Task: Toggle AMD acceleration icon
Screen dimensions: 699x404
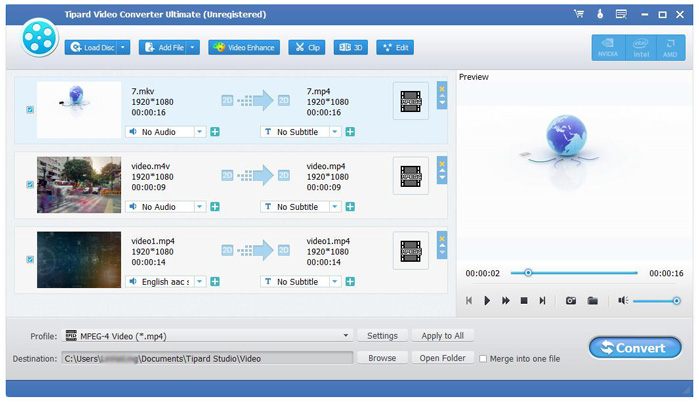Action: pyautogui.click(x=670, y=48)
